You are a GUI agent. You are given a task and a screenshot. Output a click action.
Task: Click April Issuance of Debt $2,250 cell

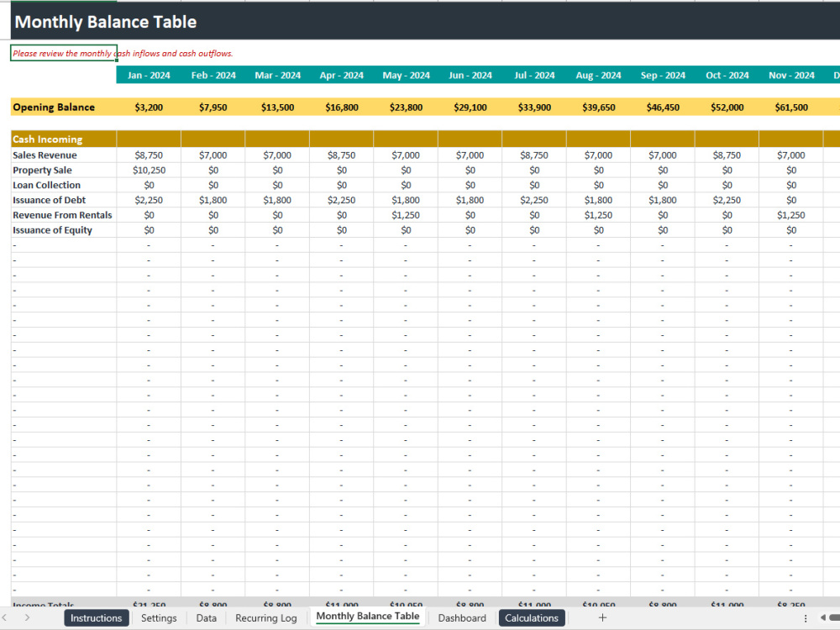click(x=342, y=200)
